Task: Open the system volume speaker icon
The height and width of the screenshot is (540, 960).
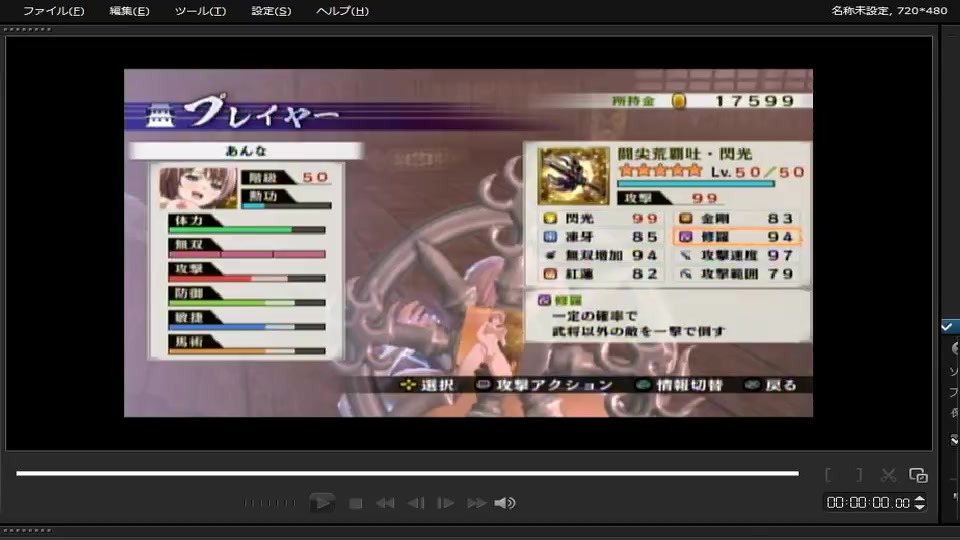Action: [505, 503]
